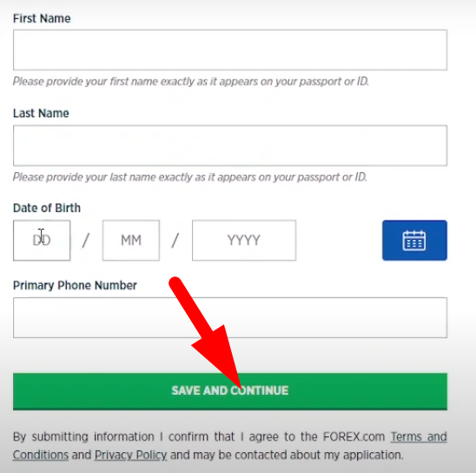Click the slash between MM and YYYY

(x=175, y=240)
